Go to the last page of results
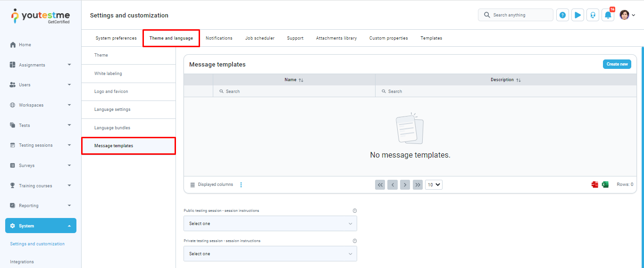The width and height of the screenshot is (644, 268). (418, 185)
